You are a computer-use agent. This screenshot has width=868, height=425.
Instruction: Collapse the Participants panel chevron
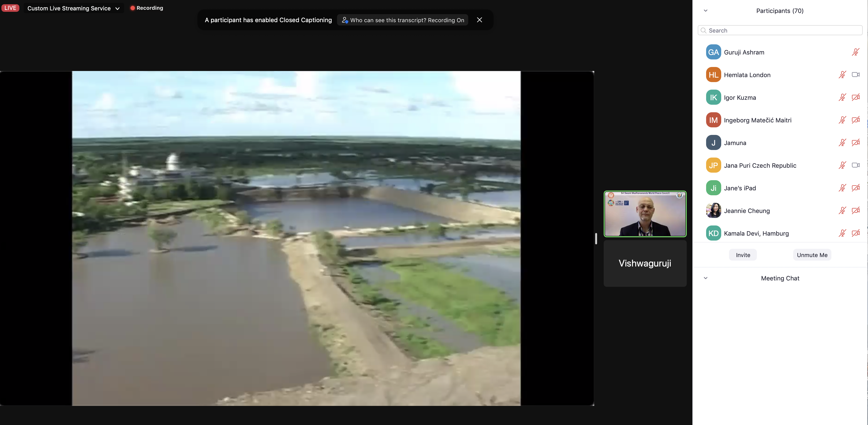pos(706,11)
